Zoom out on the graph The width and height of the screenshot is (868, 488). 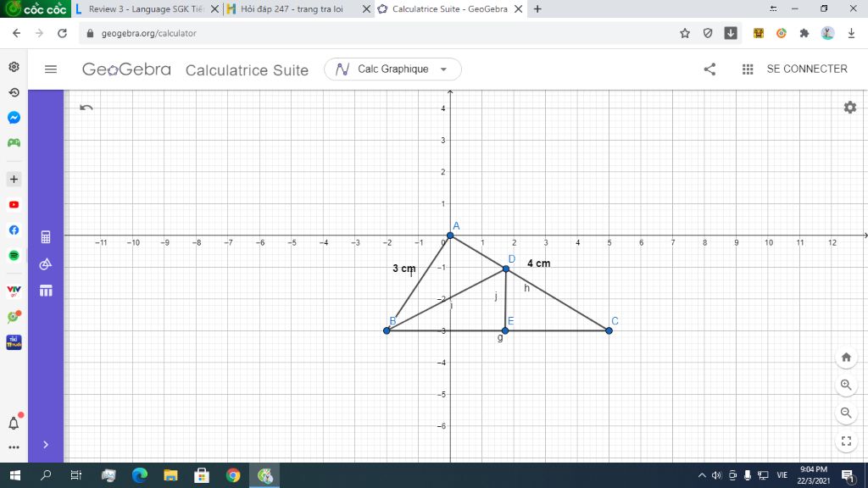[x=846, y=413]
